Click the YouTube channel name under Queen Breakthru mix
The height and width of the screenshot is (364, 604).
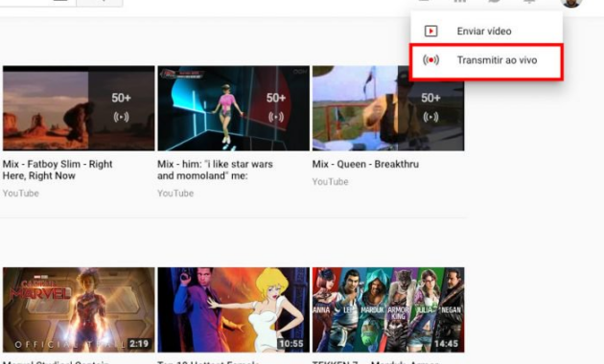[330, 182]
